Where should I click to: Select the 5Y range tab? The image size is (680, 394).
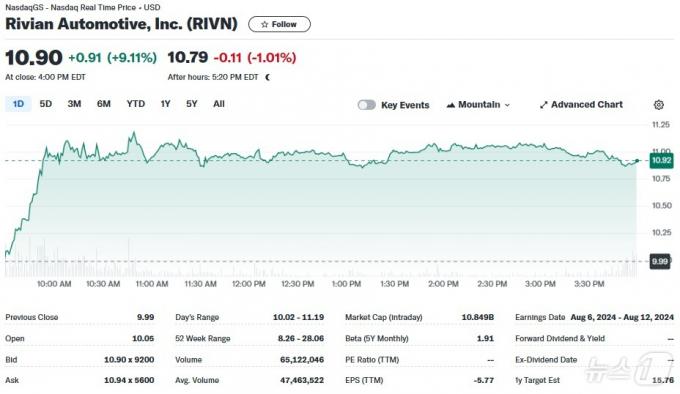[x=192, y=104]
